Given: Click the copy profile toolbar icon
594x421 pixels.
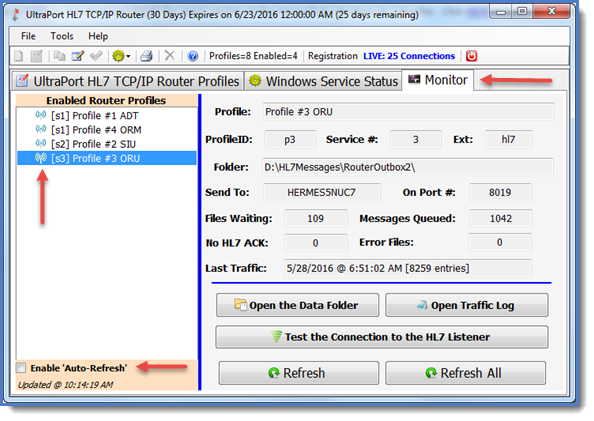Looking at the screenshot, I should tap(59, 56).
